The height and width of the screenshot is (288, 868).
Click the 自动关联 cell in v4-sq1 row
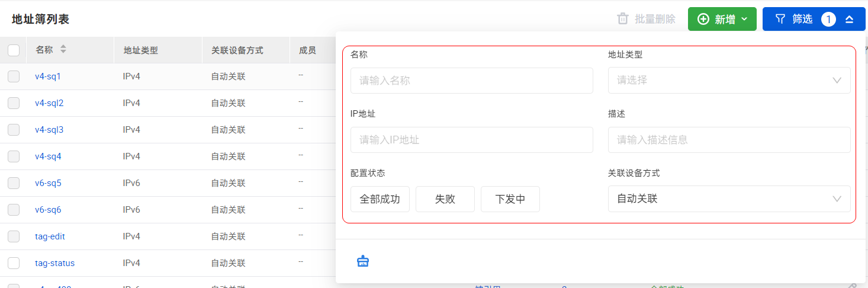pos(228,76)
